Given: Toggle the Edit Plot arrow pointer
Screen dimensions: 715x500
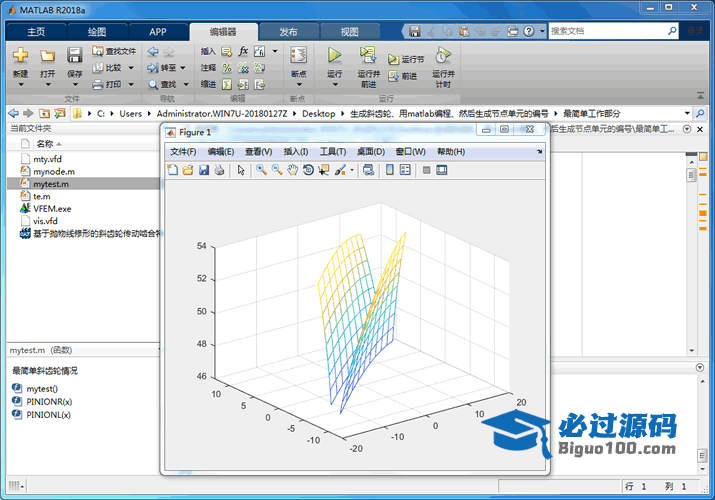Looking at the screenshot, I should [240, 170].
